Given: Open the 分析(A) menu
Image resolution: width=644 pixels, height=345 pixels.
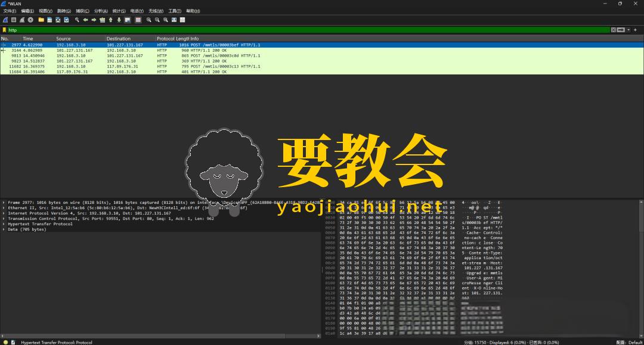Looking at the screenshot, I should click(x=101, y=11).
